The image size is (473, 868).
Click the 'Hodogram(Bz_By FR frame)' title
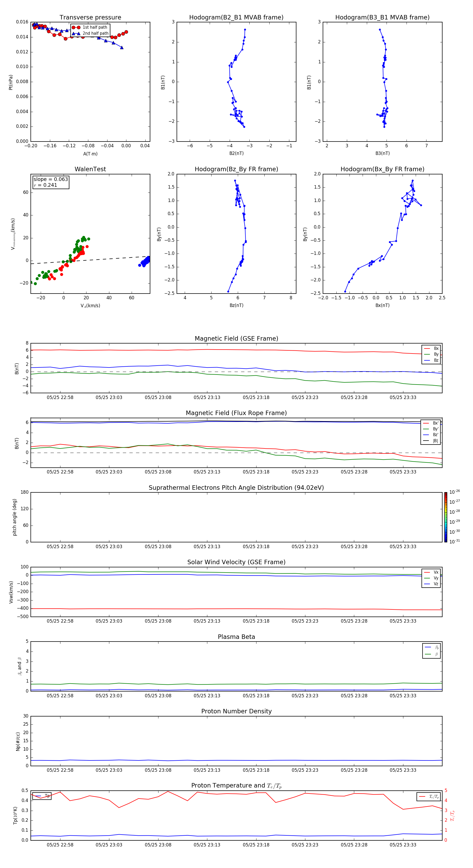point(236,169)
